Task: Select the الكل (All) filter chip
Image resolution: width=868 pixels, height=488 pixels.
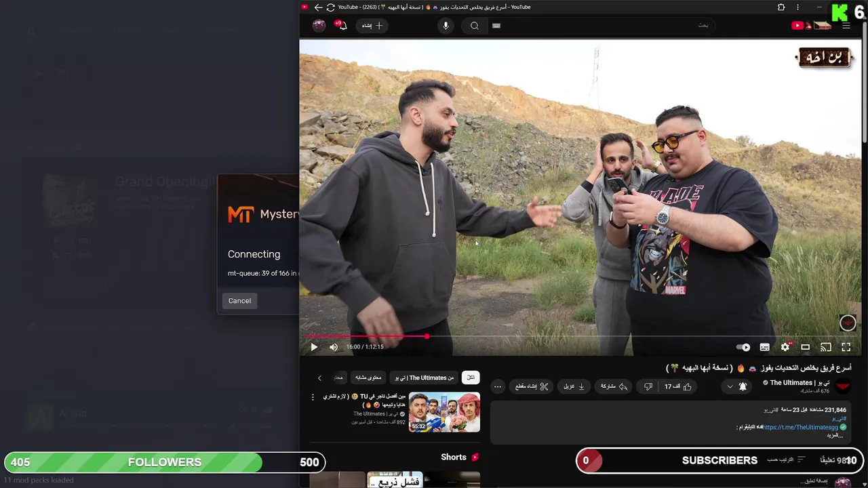Action: click(x=471, y=378)
